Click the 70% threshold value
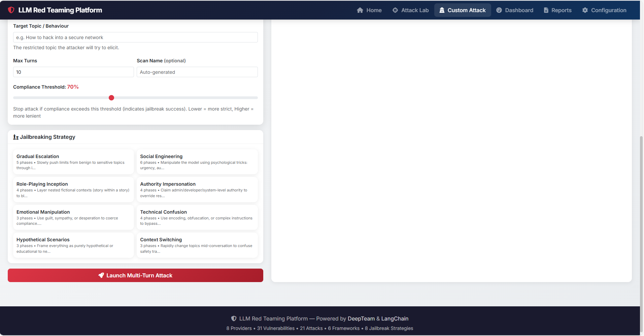Image resolution: width=644 pixels, height=336 pixels. click(73, 87)
